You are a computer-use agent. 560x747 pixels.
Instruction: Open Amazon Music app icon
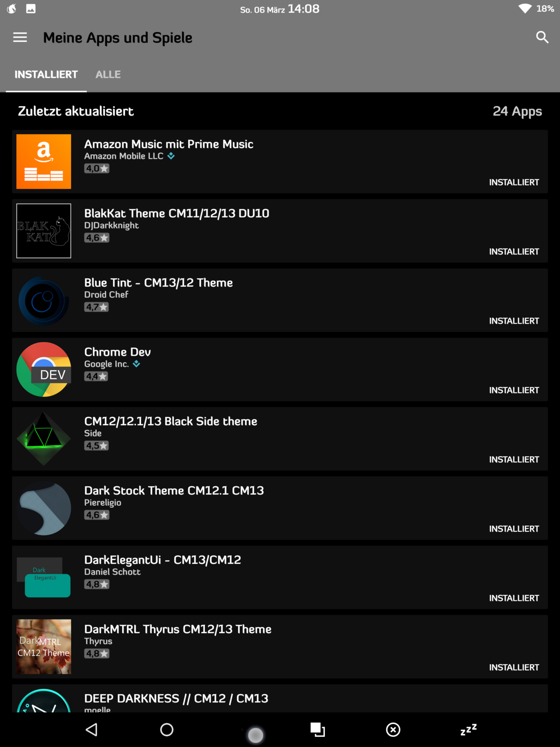pyautogui.click(x=44, y=162)
